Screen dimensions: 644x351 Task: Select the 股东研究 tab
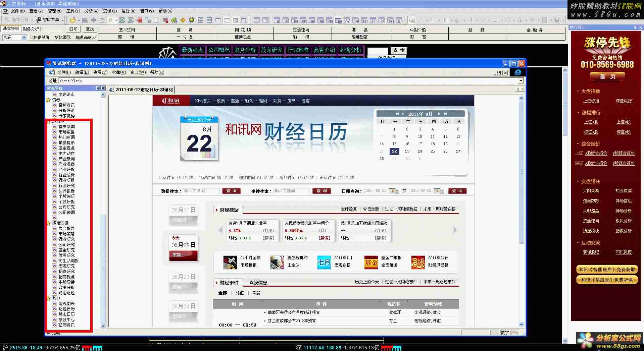272,50
